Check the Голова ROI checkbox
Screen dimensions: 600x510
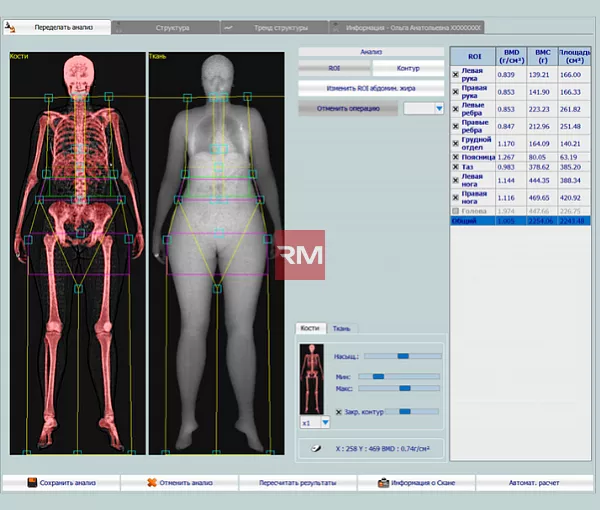pyautogui.click(x=455, y=211)
